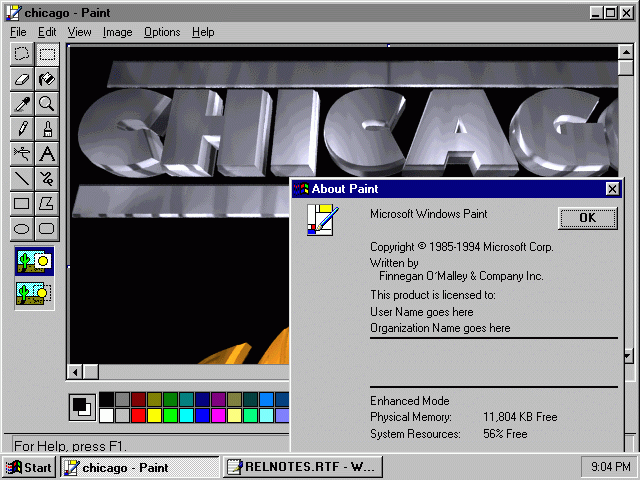
Task: Open the View menu
Action: [79, 32]
